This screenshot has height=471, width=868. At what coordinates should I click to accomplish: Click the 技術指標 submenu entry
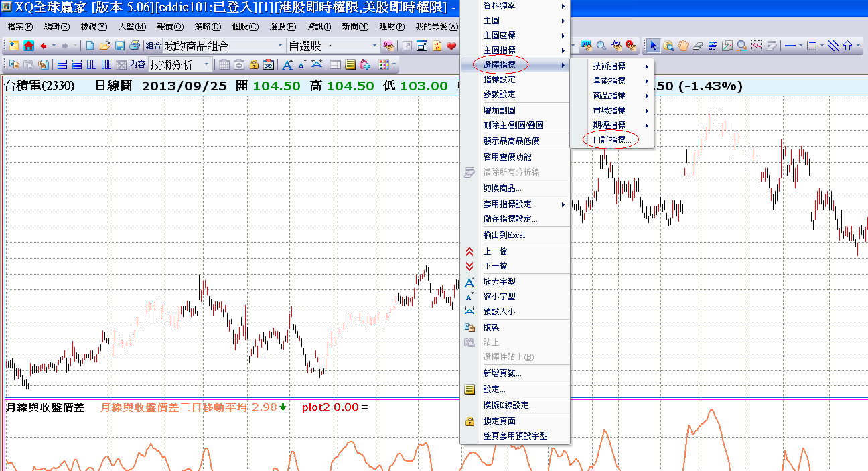pos(609,66)
